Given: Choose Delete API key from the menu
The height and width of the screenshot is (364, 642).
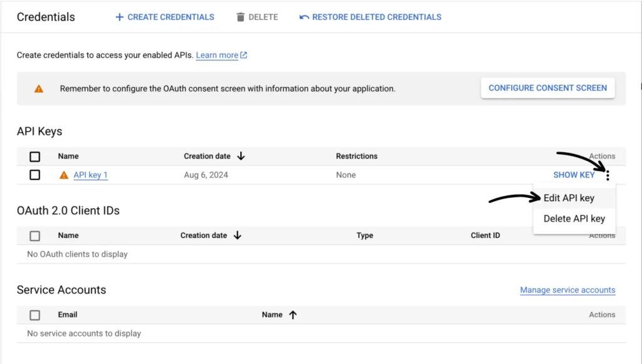Looking at the screenshot, I should [x=574, y=219].
